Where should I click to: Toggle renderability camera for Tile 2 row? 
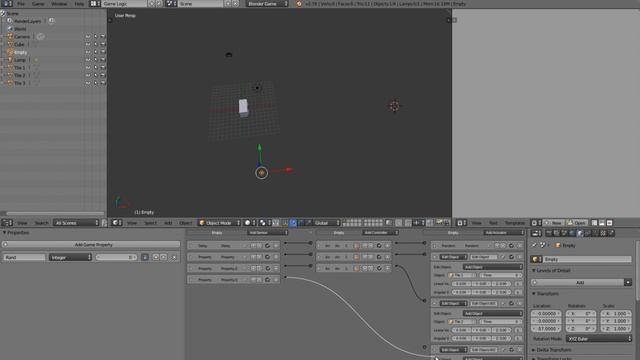point(103,75)
